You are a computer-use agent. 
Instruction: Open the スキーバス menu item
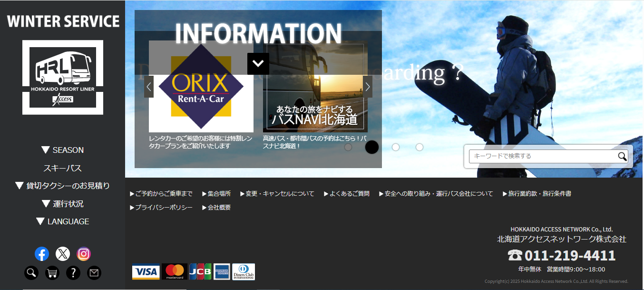(x=63, y=168)
